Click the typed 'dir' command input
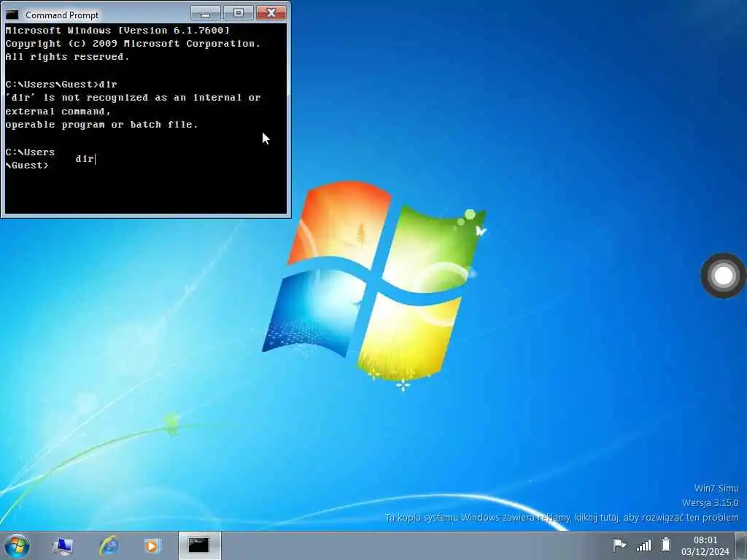 coord(85,159)
